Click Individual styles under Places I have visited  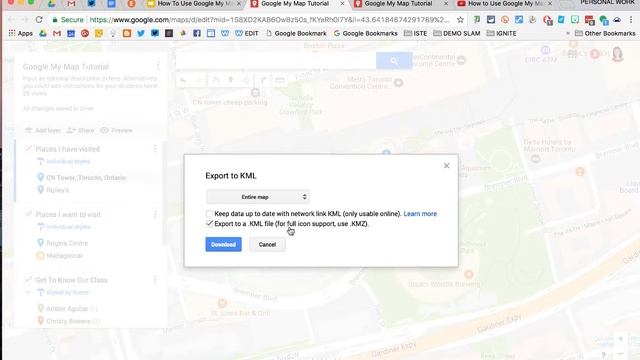tap(68, 162)
